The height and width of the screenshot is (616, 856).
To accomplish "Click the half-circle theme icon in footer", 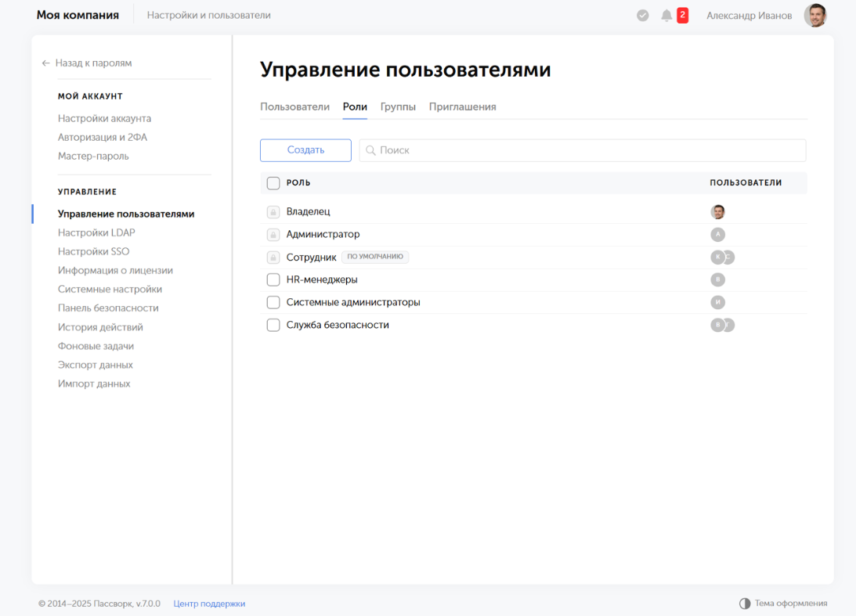I will click(745, 603).
